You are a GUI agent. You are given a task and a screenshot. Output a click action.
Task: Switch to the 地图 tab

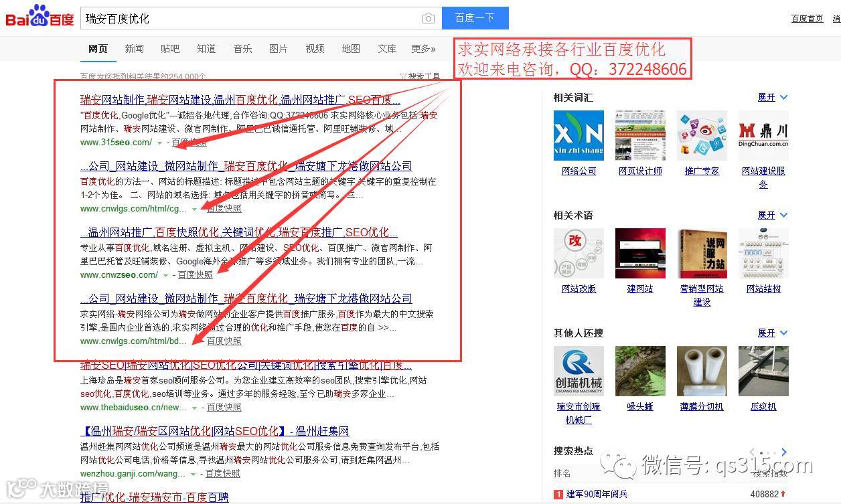pos(351,49)
